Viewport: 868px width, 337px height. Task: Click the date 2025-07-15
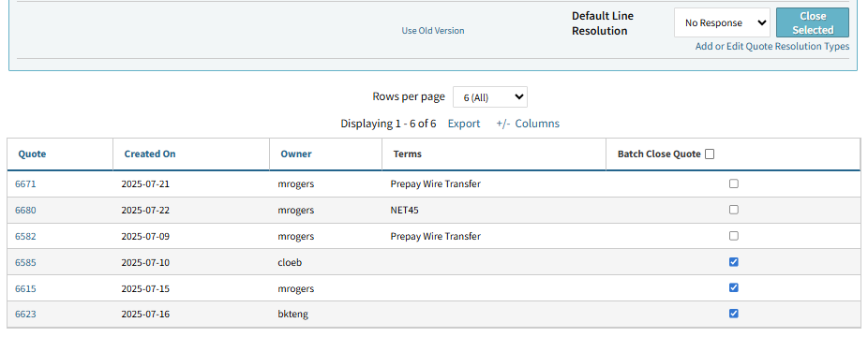pos(145,289)
